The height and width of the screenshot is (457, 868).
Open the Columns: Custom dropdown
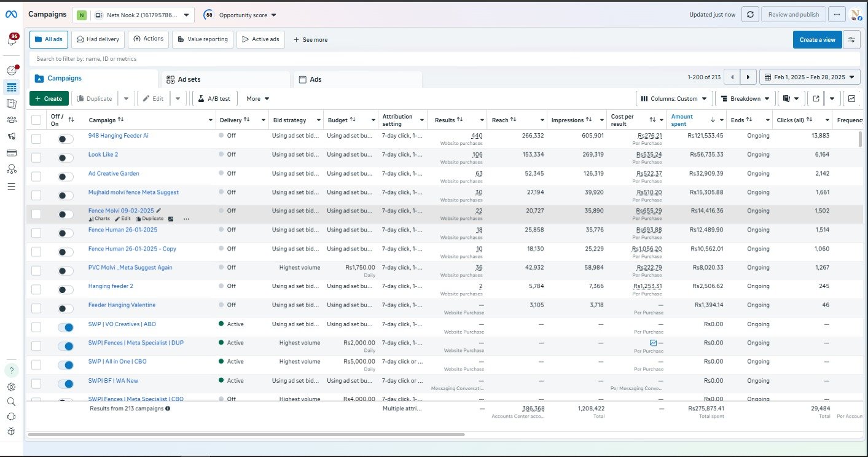(x=673, y=98)
